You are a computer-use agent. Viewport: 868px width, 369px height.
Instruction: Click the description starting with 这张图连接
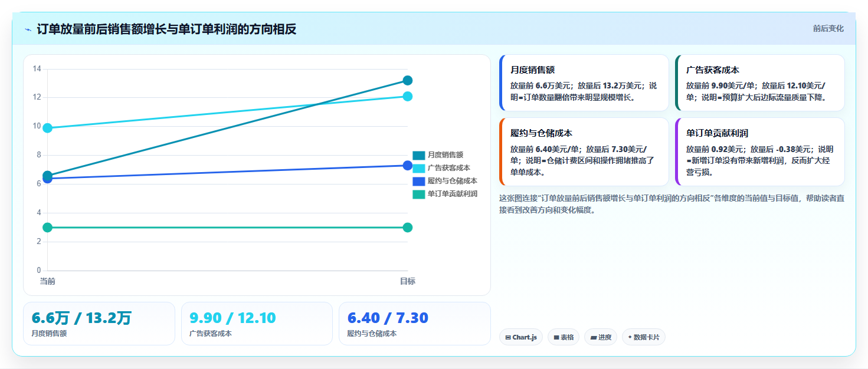[672, 204]
